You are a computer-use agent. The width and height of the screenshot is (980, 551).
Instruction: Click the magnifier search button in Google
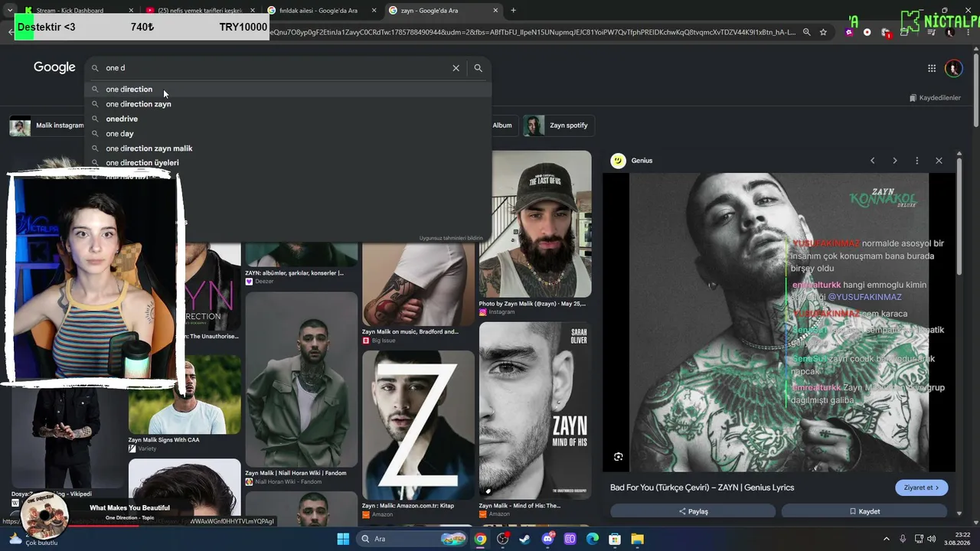pos(478,68)
